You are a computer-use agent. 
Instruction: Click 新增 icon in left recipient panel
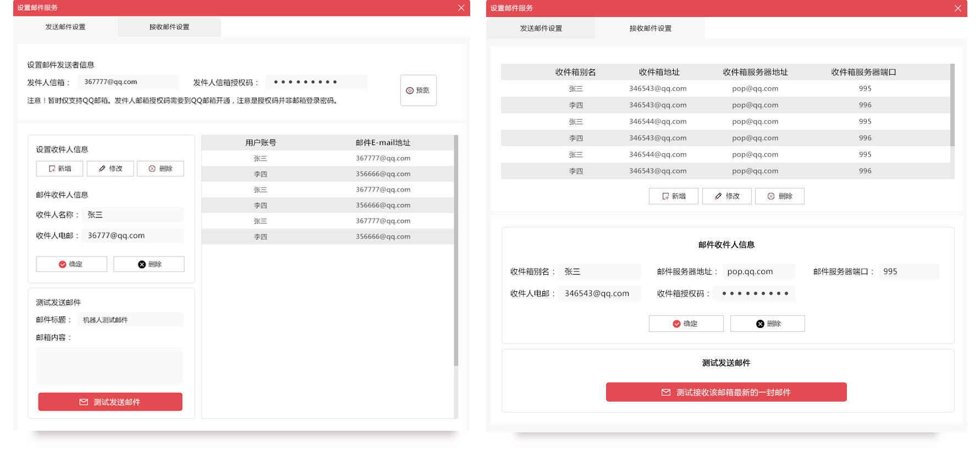pyautogui.click(x=59, y=169)
